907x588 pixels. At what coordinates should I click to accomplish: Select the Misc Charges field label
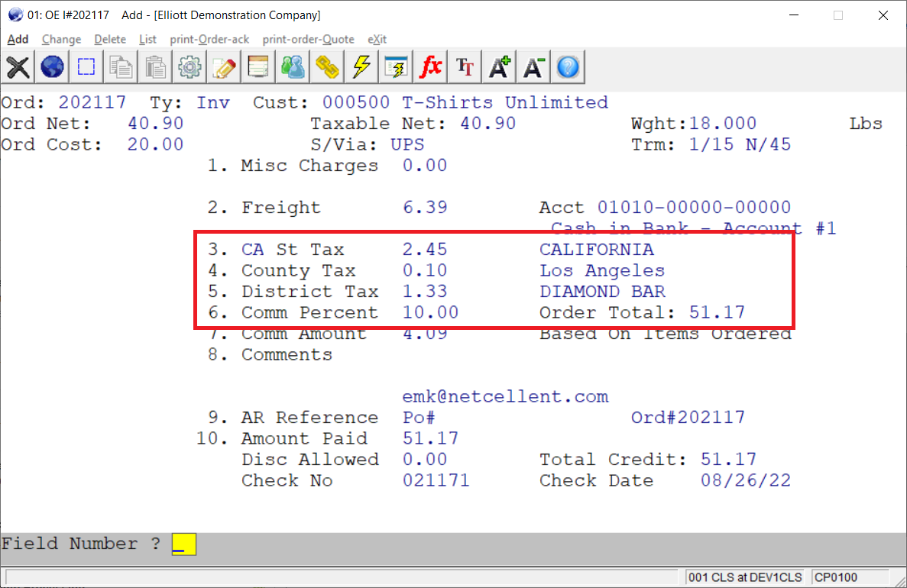coord(309,166)
